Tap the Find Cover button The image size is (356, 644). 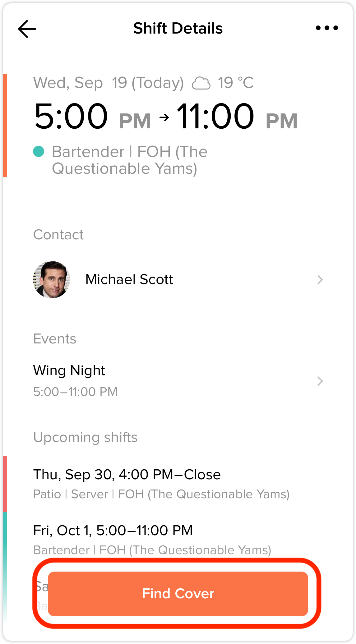click(x=178, y=594)
